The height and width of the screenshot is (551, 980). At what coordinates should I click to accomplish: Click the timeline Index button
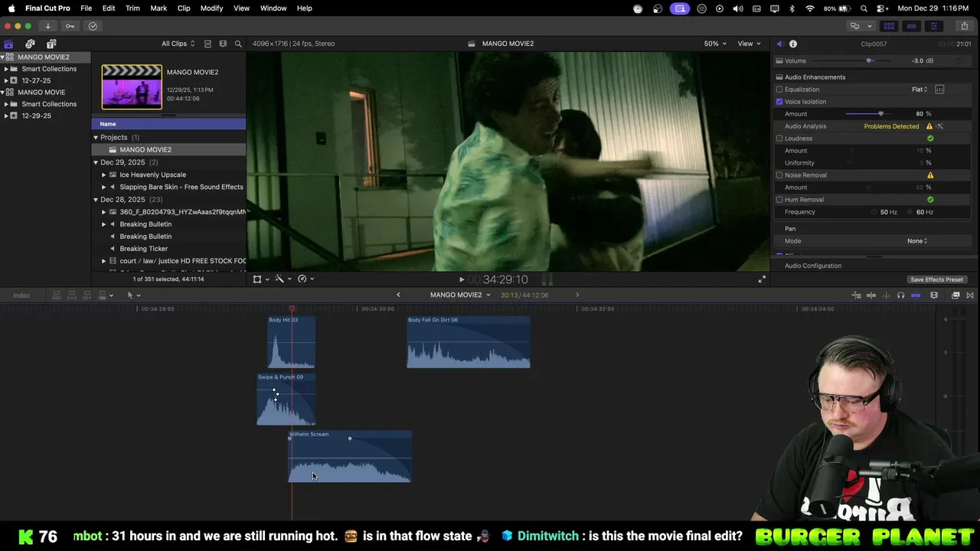[21, 295]
